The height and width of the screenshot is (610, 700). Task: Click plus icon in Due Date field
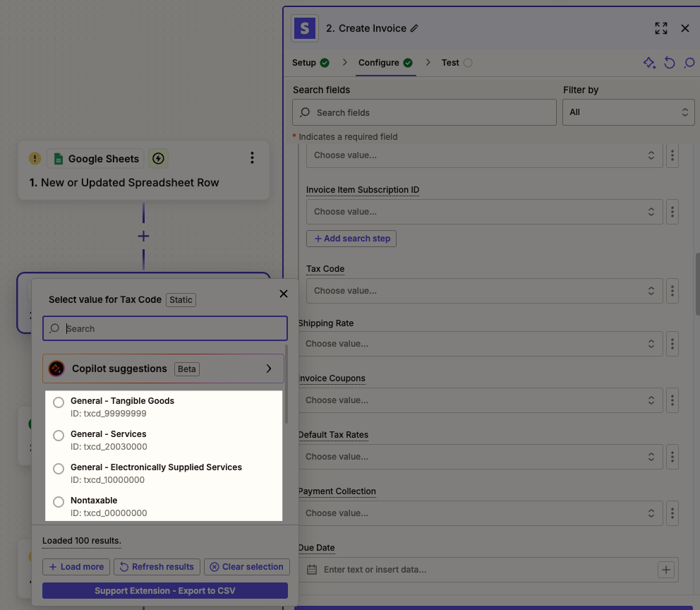coord(665,570)
